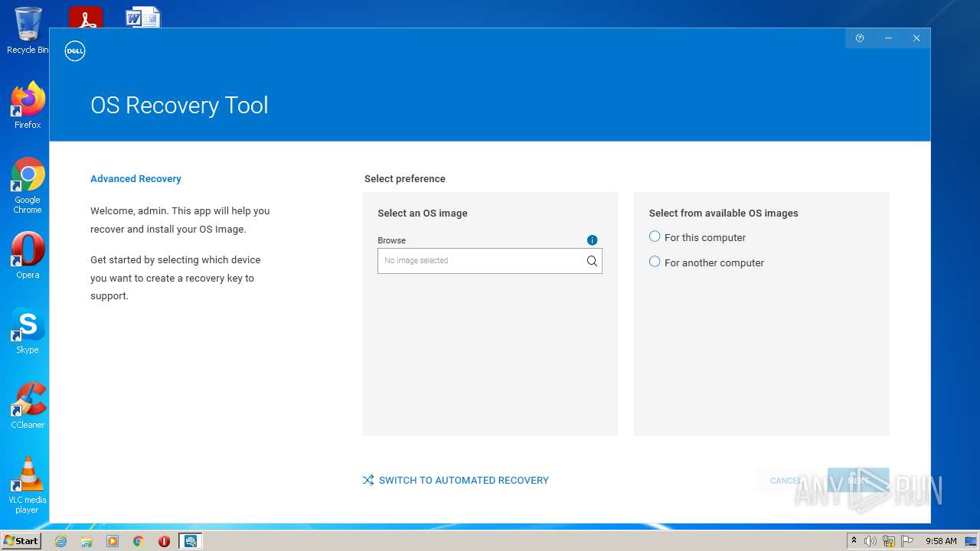Open Adobe Reader desktop icon
The height and width of the screenshot is (551, 980).
[x=86, y=17]
